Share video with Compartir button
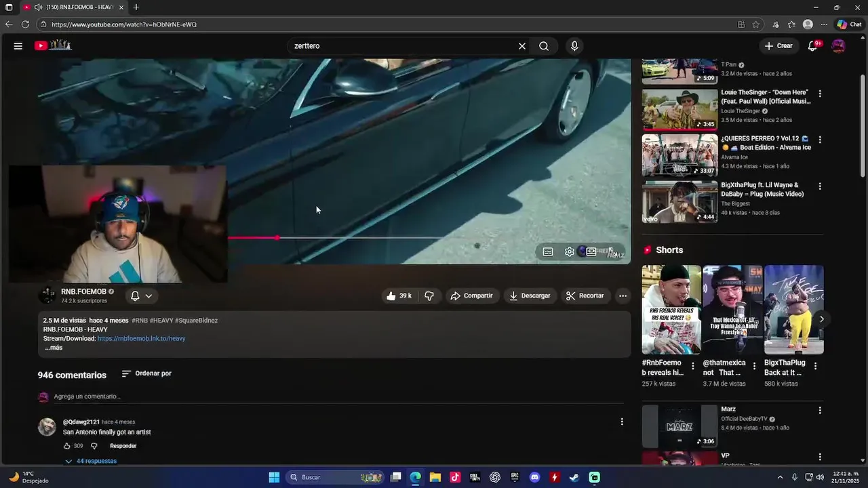 (x=472, y=296)
